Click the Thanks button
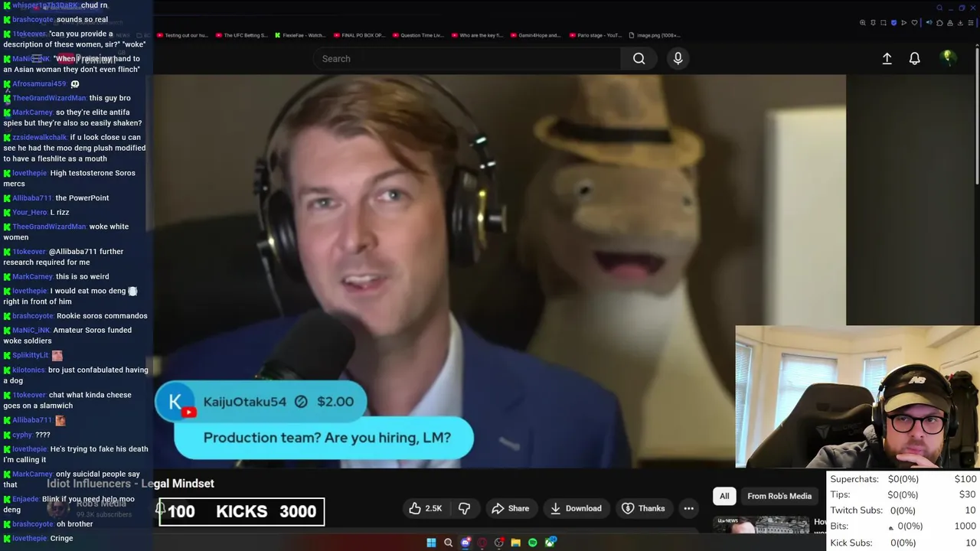 click(x=643, y=508)
